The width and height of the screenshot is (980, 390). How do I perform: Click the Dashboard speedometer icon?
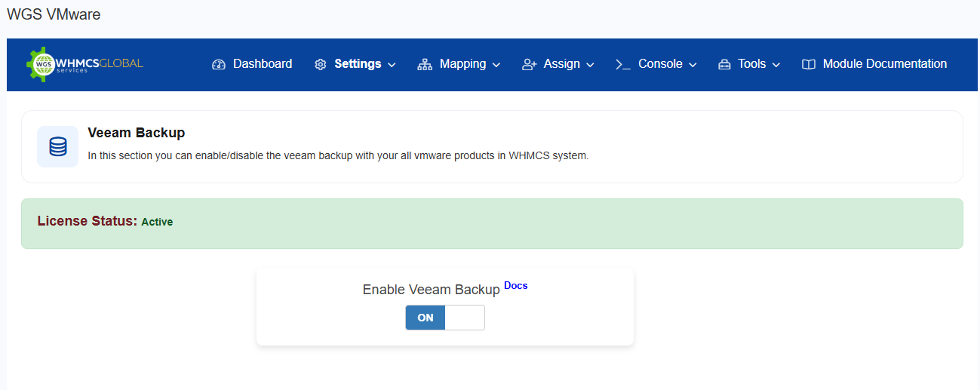219,64
